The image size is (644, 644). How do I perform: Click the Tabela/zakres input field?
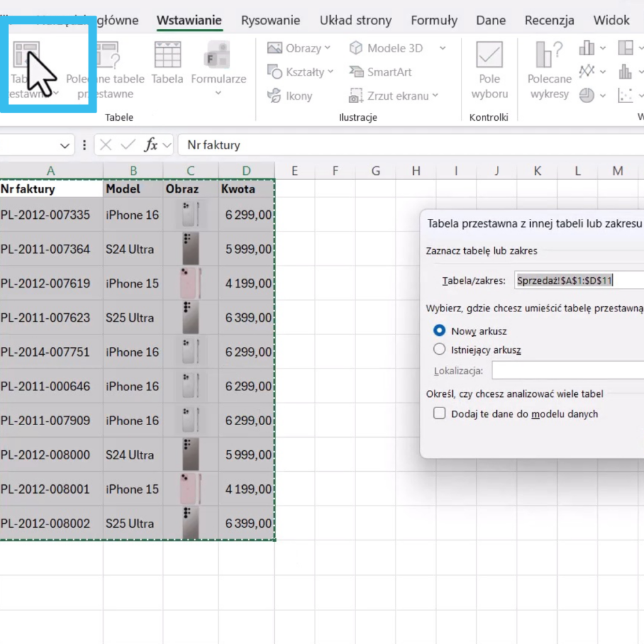pyautogui.click(x=579, y=280)
